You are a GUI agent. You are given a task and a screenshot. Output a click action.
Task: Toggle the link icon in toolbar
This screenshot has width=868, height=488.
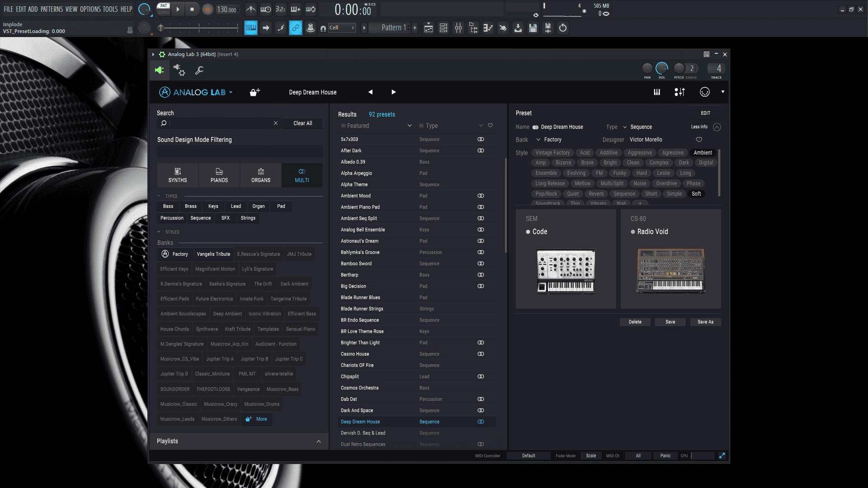(296, 28)
